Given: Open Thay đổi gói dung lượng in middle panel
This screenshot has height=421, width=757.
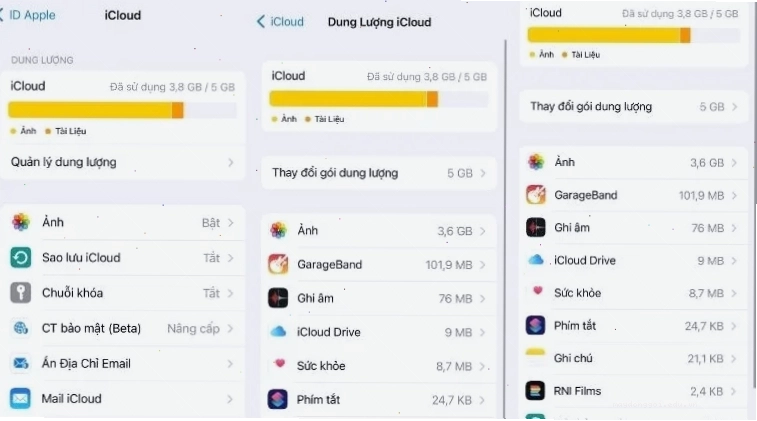Looking at the screenshot, I should [379, 173].
